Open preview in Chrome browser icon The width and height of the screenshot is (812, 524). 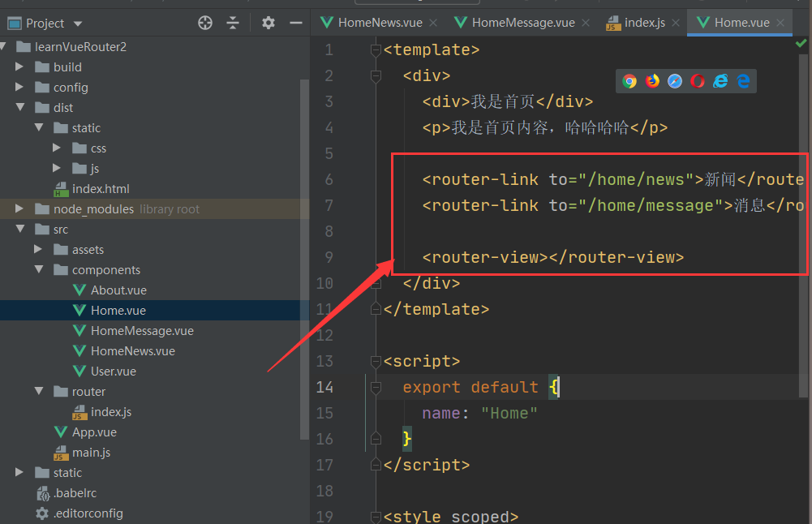[x=629, y=81]
